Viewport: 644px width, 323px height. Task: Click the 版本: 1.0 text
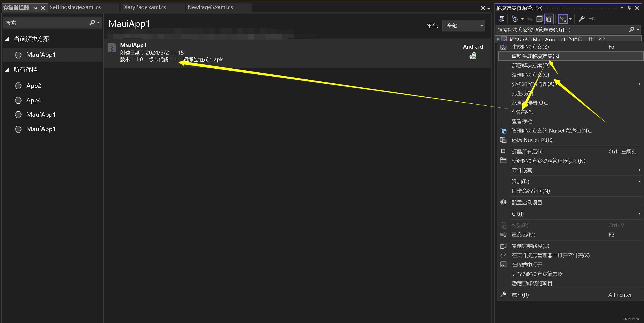pos(131,60)
